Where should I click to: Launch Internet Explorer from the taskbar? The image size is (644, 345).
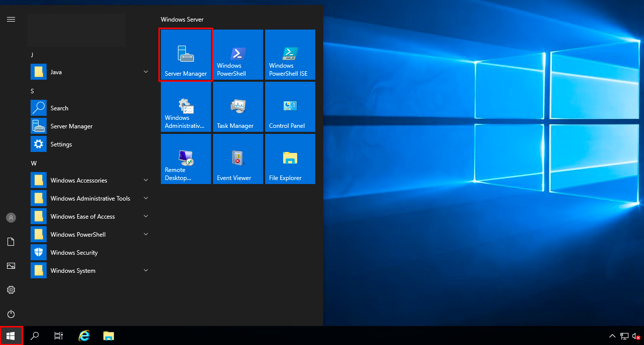click(84, 336)
